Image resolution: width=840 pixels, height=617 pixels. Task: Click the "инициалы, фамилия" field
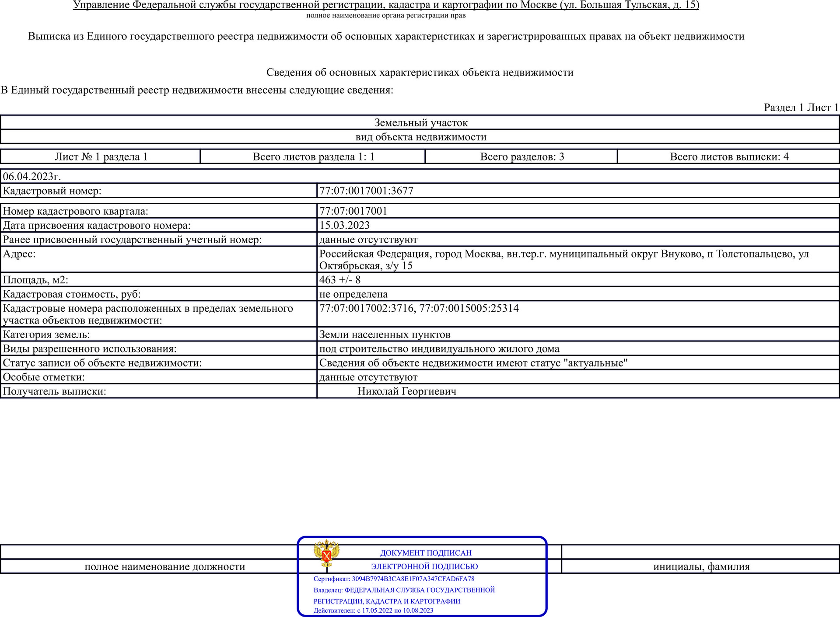pyautogui.click(x=701, y=567)
